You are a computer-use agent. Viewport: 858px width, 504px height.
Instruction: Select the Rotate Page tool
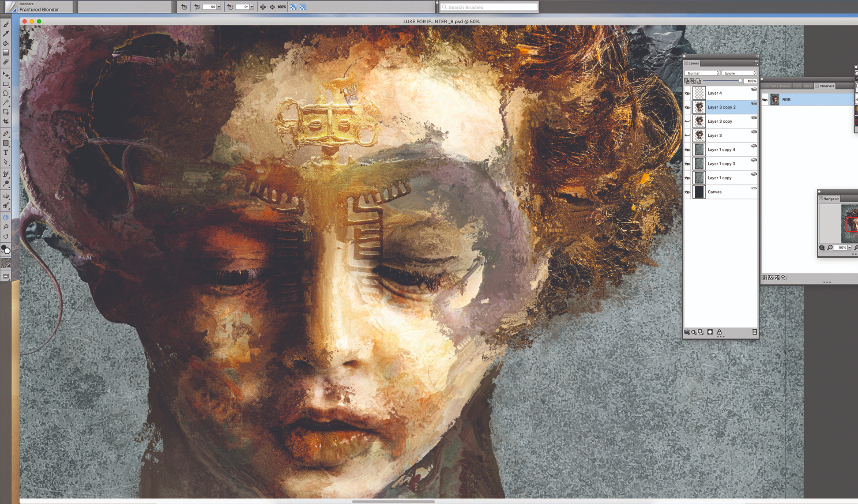pos(6,236)
